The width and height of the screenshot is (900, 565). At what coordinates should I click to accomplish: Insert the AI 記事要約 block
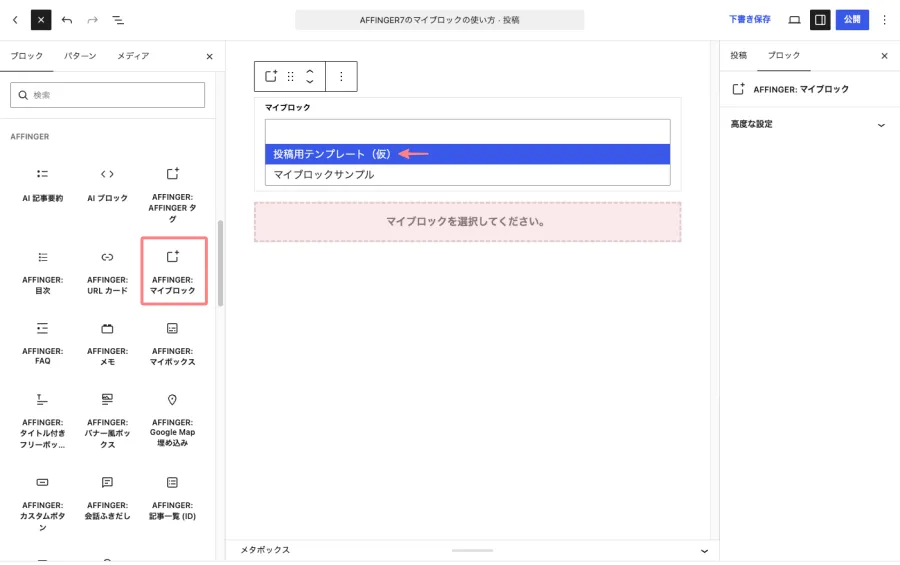pos(42,185)
